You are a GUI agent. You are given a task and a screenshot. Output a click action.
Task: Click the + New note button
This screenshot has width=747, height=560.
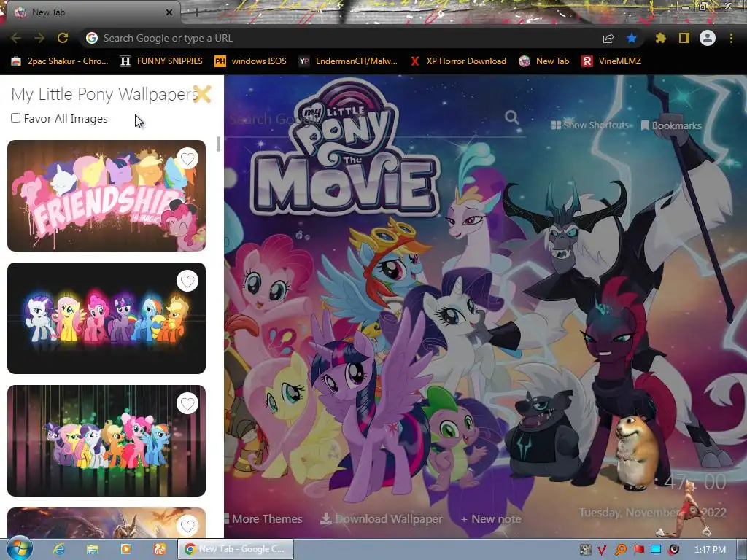(x=491, y=519)
